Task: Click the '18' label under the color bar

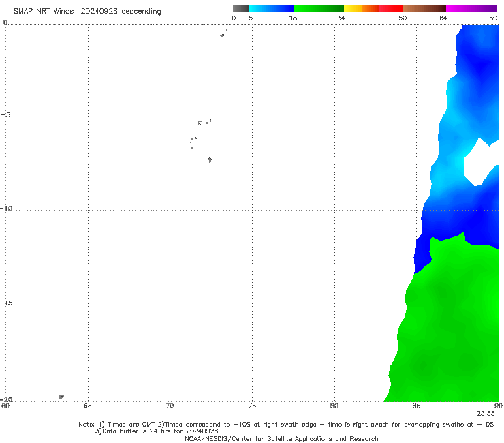Action: click(x=293, y=18)
